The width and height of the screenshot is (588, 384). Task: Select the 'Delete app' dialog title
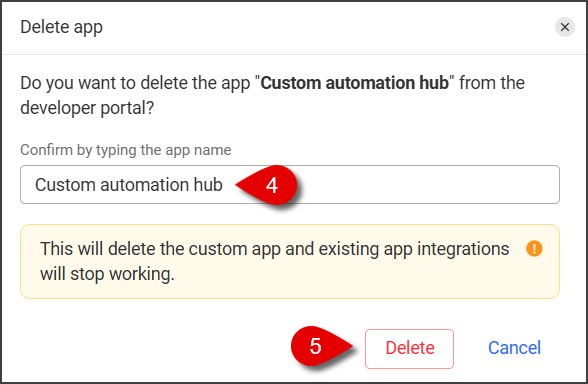pos(62,27)
